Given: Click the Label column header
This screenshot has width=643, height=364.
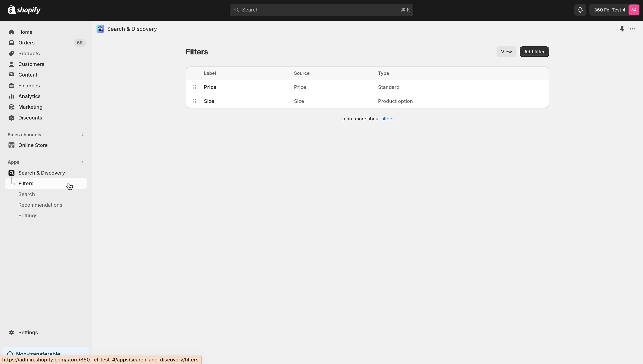Looking at the screenshot, I should (210, 73).
